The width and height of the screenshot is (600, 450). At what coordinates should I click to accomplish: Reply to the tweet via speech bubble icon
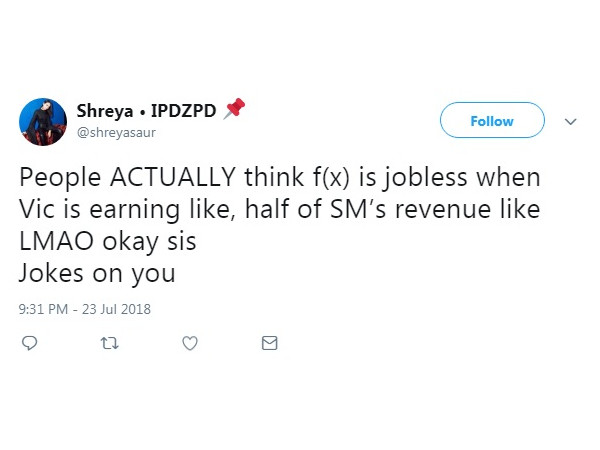click(30, 343)
